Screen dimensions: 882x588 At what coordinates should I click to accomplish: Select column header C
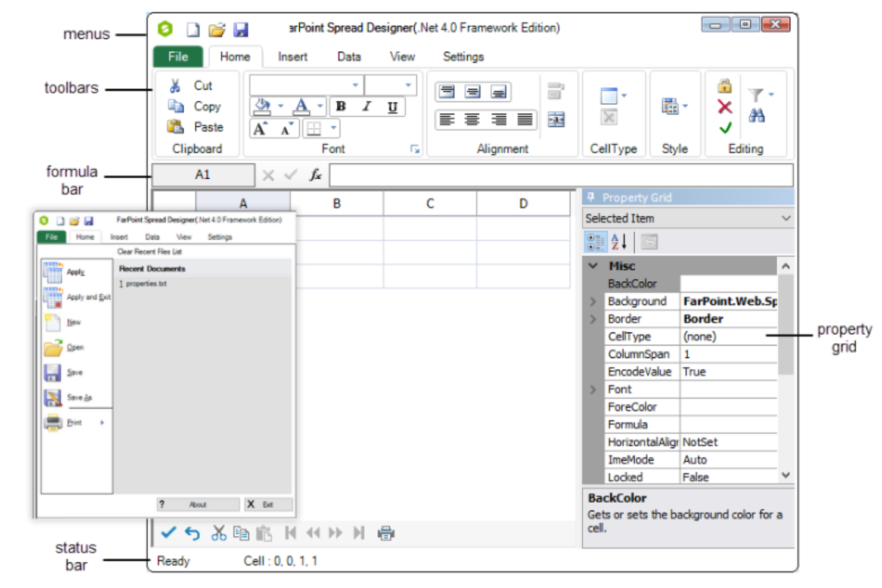pyautogui.click(x=430, y=204)
